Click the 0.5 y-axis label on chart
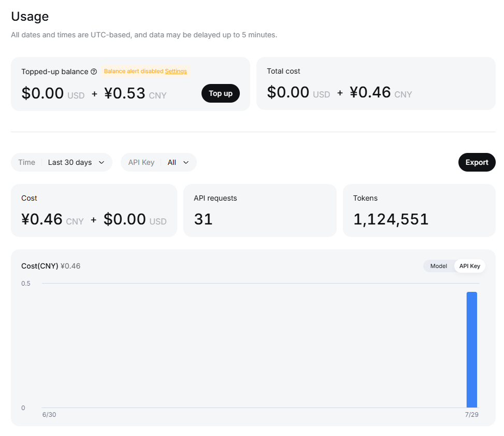 coord(26,284)
